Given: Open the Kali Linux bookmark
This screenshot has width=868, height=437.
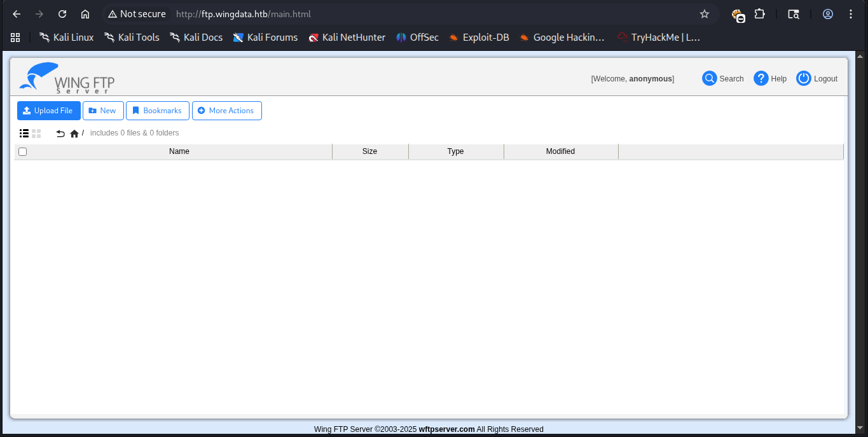Looking at the screenshot, I should pyautogui.click(x=66, y=38).
